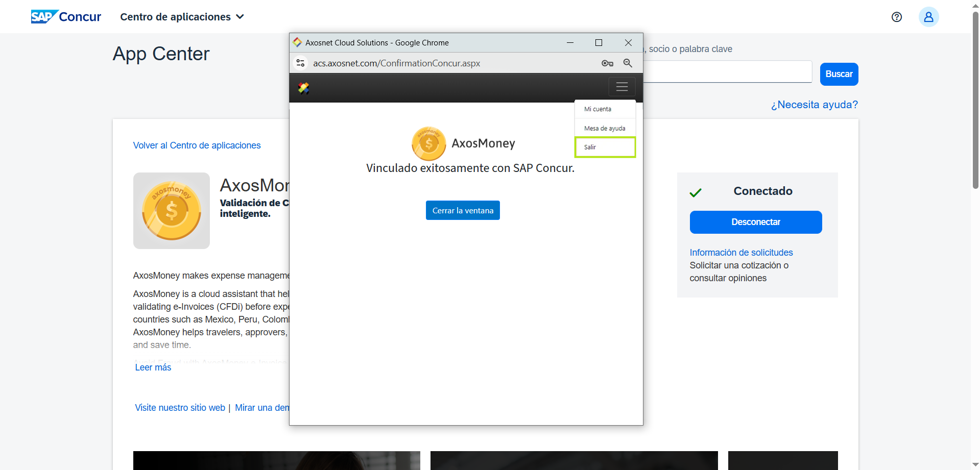
Task: Open site information icon beside URL
Action: (x=301, y=63)
